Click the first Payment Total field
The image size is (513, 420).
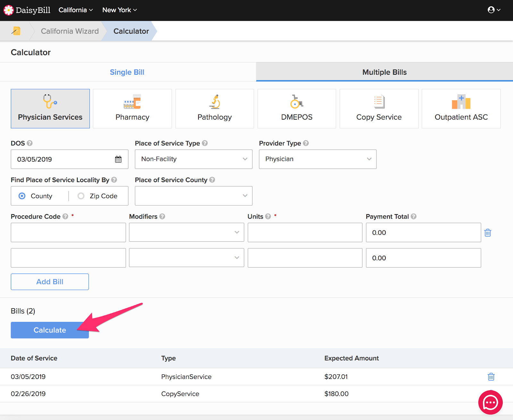[424, 232]
